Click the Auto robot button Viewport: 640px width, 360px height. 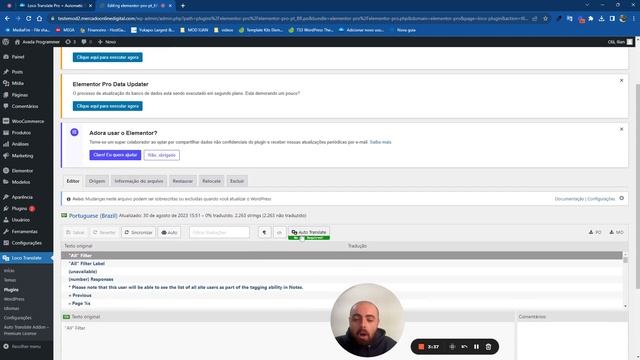coord(169,232)
